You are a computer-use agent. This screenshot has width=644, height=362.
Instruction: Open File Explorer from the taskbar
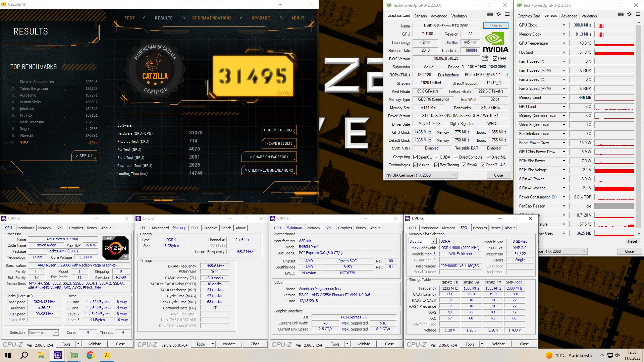point(41,355)
